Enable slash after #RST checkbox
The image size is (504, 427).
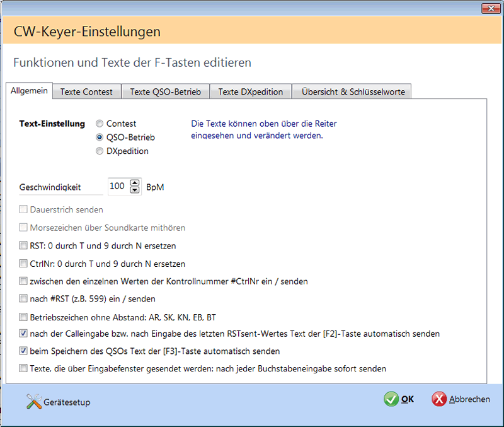[23, 298]
